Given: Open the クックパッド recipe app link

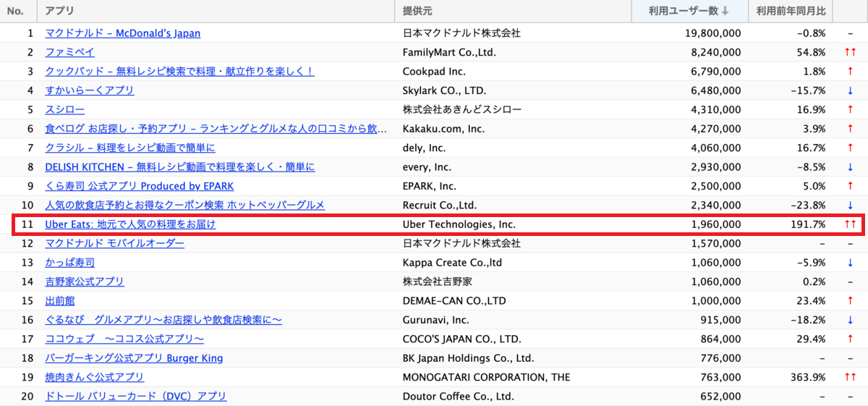Looking at the screenshot, I should (179, 72).
